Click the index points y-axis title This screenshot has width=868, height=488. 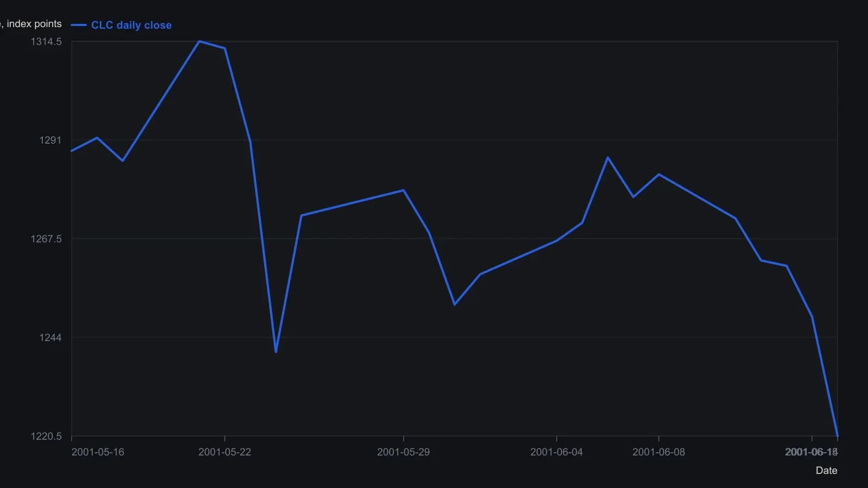(31, 24)
